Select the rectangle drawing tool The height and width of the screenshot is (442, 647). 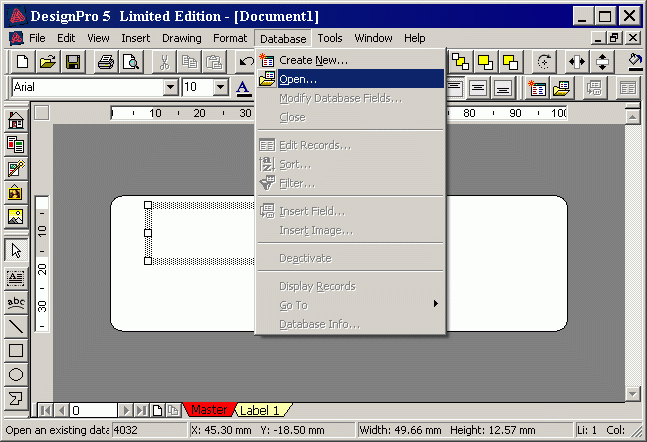(x=16, y=350)
